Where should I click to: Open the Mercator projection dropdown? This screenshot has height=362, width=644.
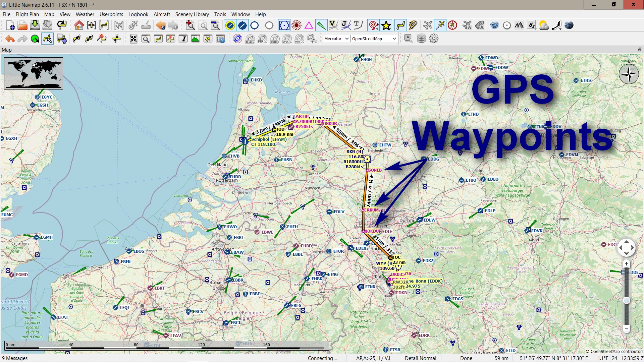click(336, 39)
